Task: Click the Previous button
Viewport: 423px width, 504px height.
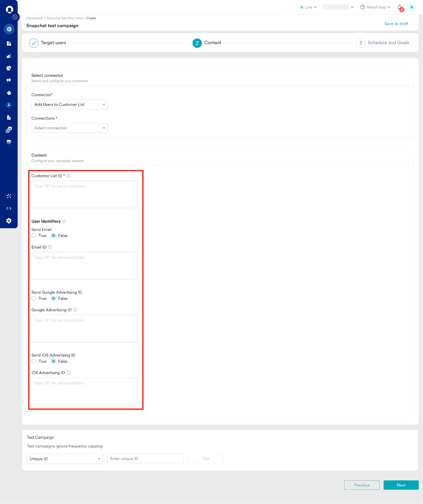Action: [x=362, y=485]
